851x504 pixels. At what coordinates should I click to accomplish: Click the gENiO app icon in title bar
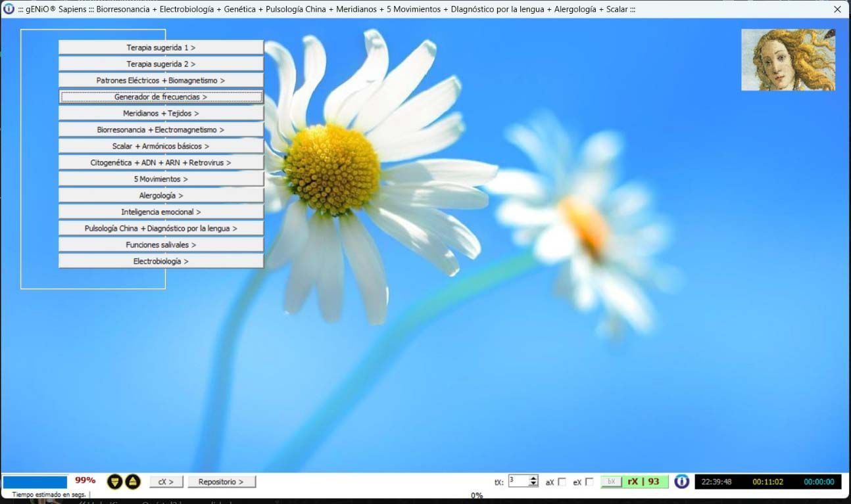(x=9, y=9)
